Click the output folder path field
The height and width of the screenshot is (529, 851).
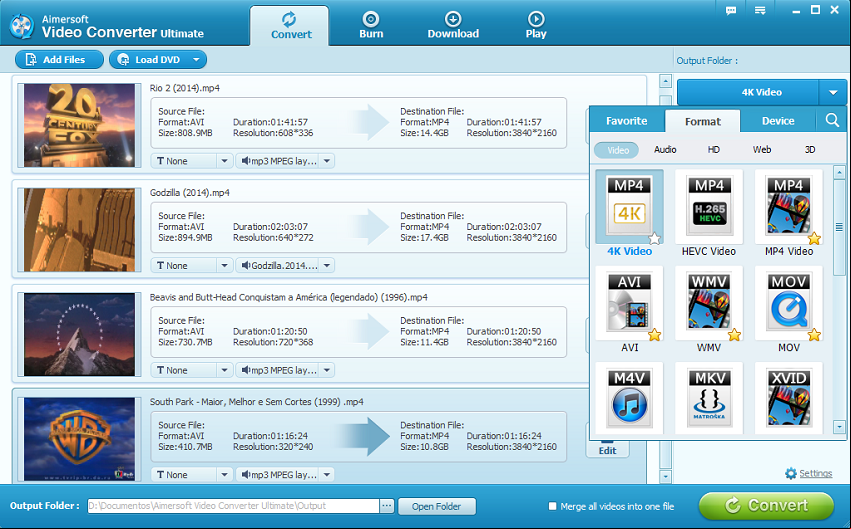(233, 506)
